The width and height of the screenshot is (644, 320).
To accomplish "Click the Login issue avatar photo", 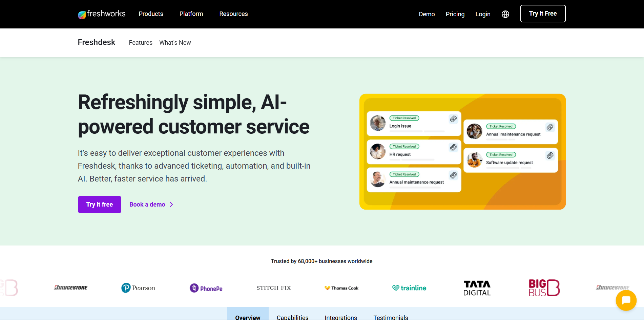I will (x=378, y=123).
